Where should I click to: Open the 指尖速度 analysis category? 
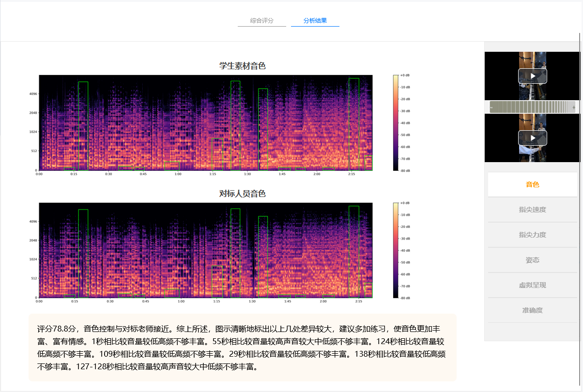(x=532, y=210)
